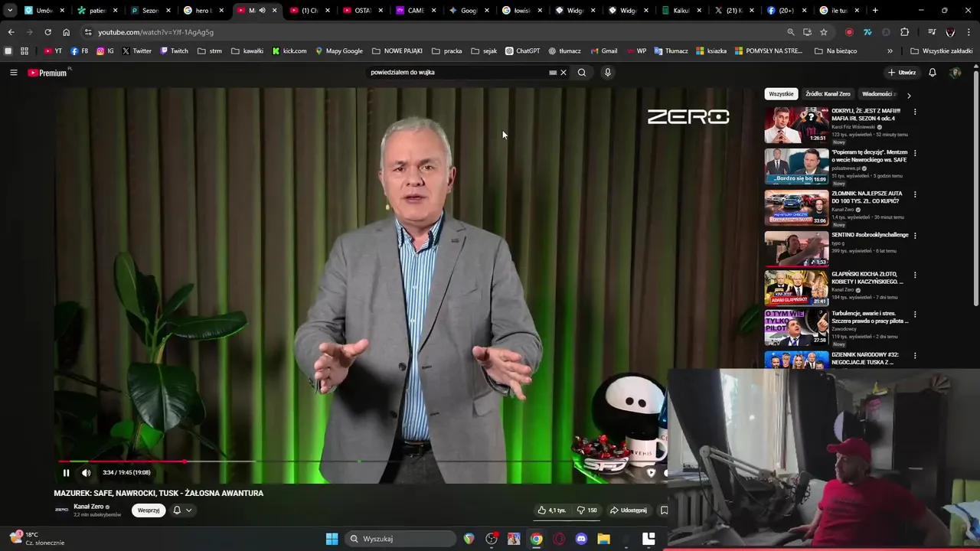
Task: Open the new tab plus button
Action: point(875,11)
